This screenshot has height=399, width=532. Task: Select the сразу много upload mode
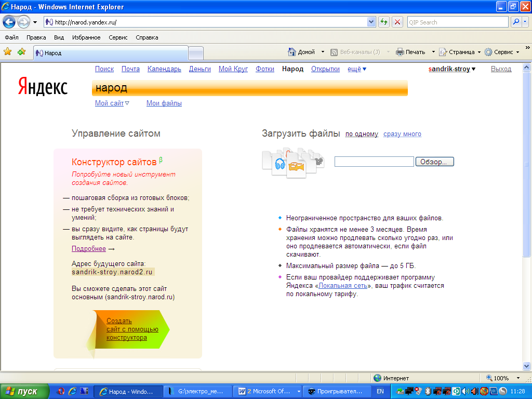403,134
